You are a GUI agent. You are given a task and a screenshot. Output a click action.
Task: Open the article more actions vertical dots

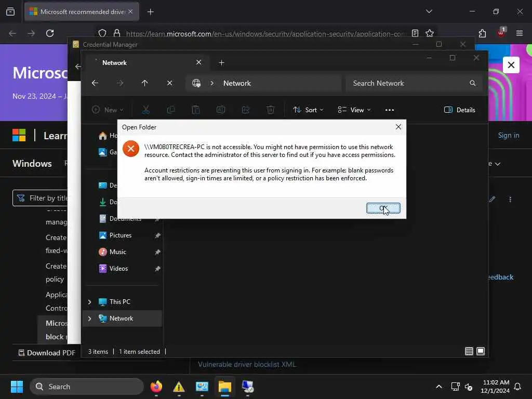pos(510,199)
